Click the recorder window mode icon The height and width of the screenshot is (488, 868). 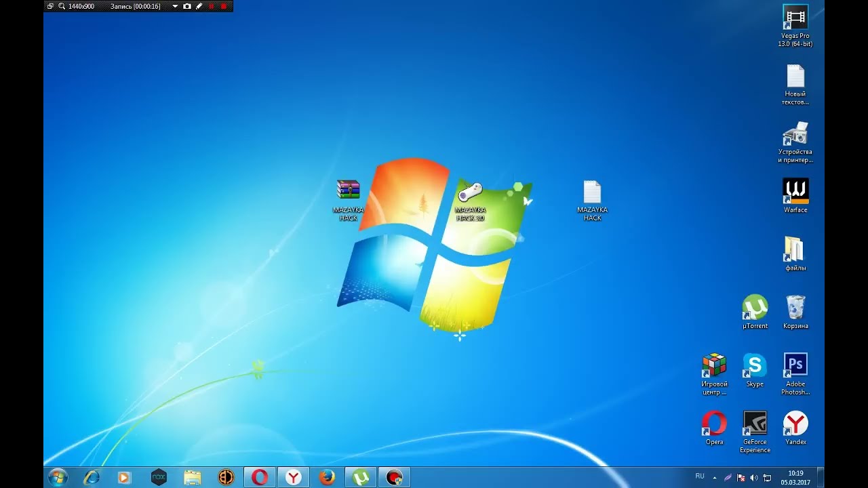[50, 6]
